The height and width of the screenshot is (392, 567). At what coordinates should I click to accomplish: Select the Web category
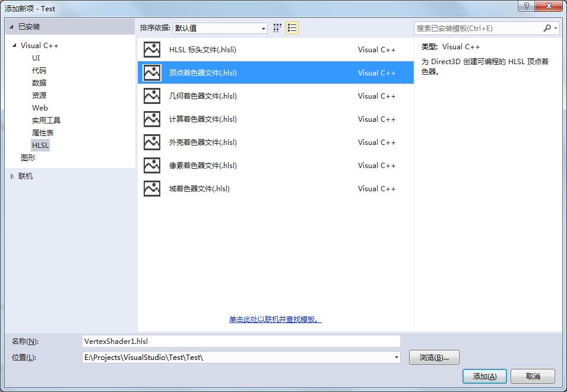(x=40, y=108)
